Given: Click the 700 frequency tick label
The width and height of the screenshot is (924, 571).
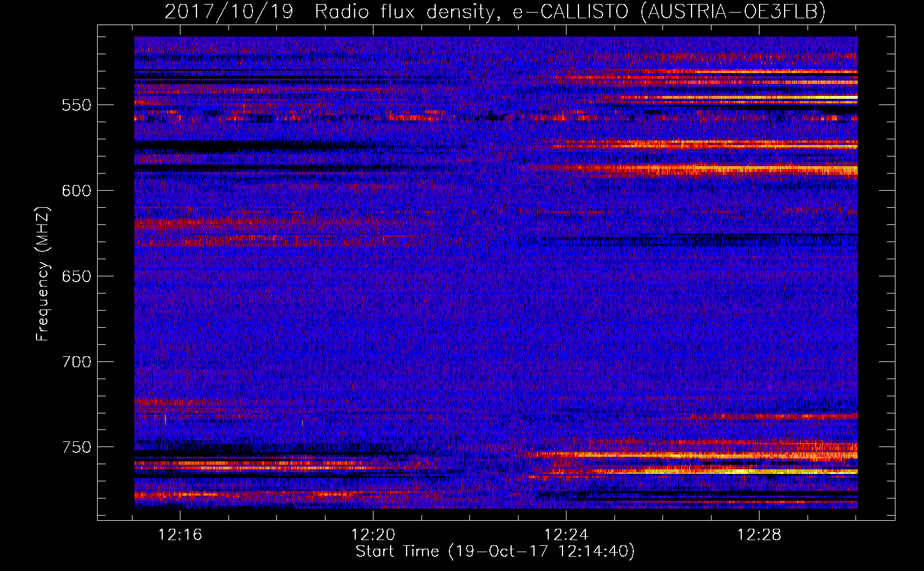Looking at the screenshot, I should click(x=77, y=362).
